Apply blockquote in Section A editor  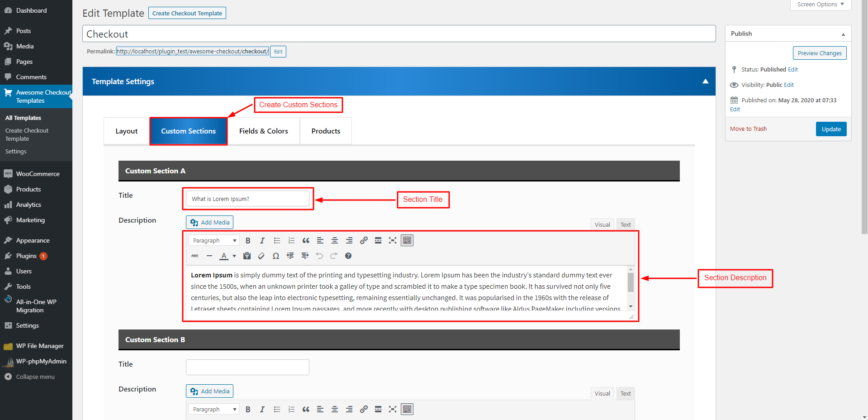[306, 240]
